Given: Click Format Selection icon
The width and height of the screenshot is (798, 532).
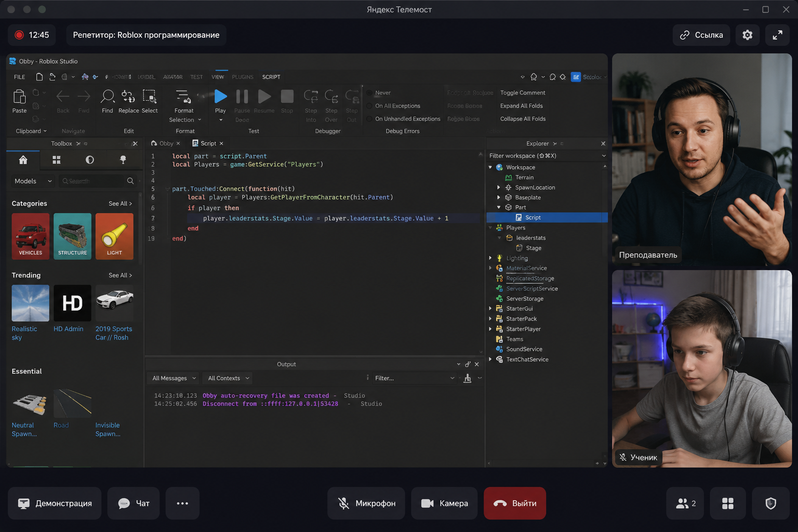Looking at the screenshot, I should pos(183,97).
